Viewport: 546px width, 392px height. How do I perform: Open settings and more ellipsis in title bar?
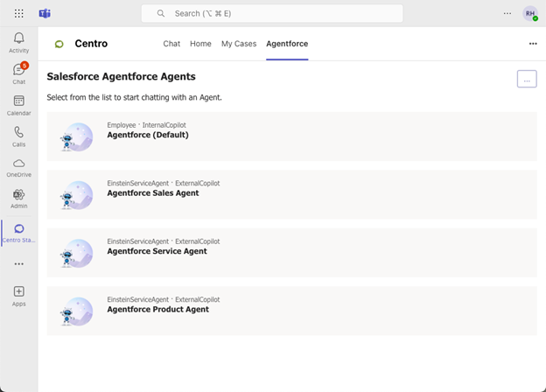coord(507,14)
